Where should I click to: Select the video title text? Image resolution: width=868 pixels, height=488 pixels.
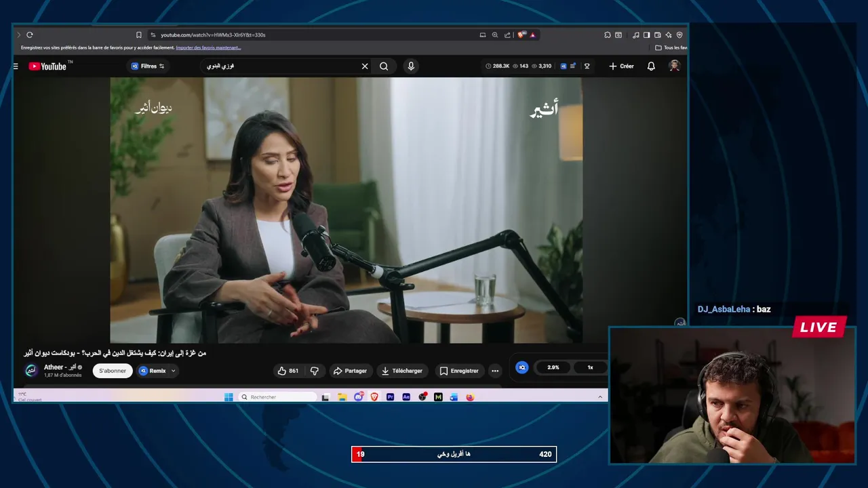pyautogui.click(x=115, y=352)
